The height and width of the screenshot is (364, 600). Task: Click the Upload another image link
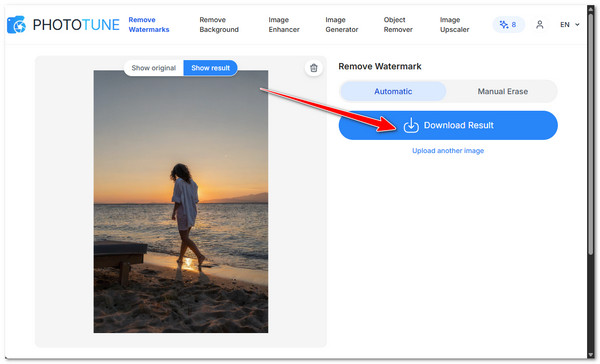pyautogui.click(x=448, y=151)
